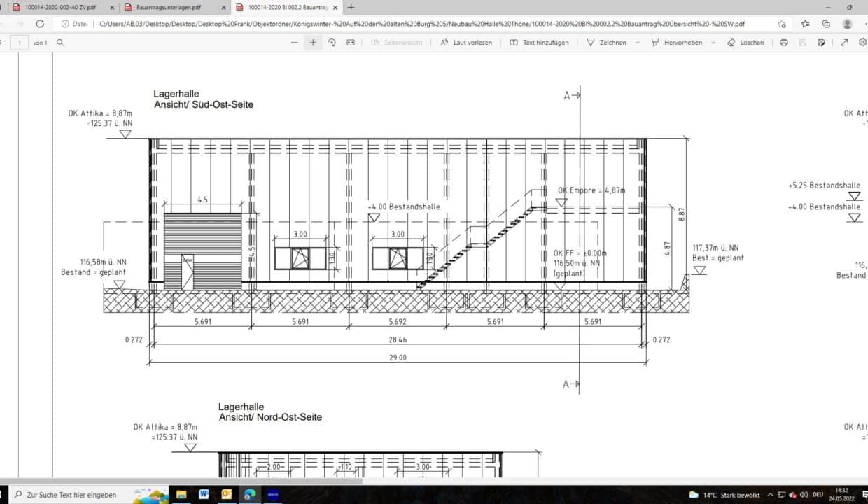The image size is (868, 504).
Task: Enter full screen view of the PDF
Action: [x=844, y=43]
